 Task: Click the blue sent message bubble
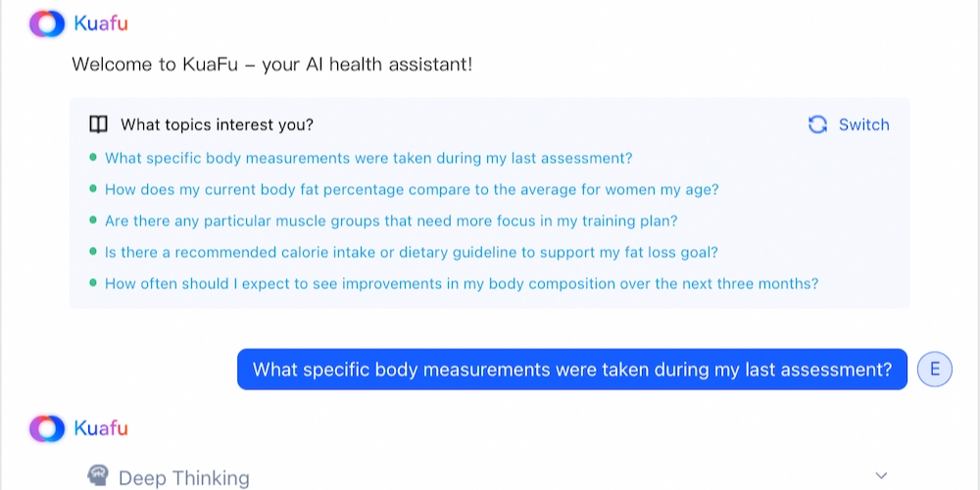coord(572,369)
